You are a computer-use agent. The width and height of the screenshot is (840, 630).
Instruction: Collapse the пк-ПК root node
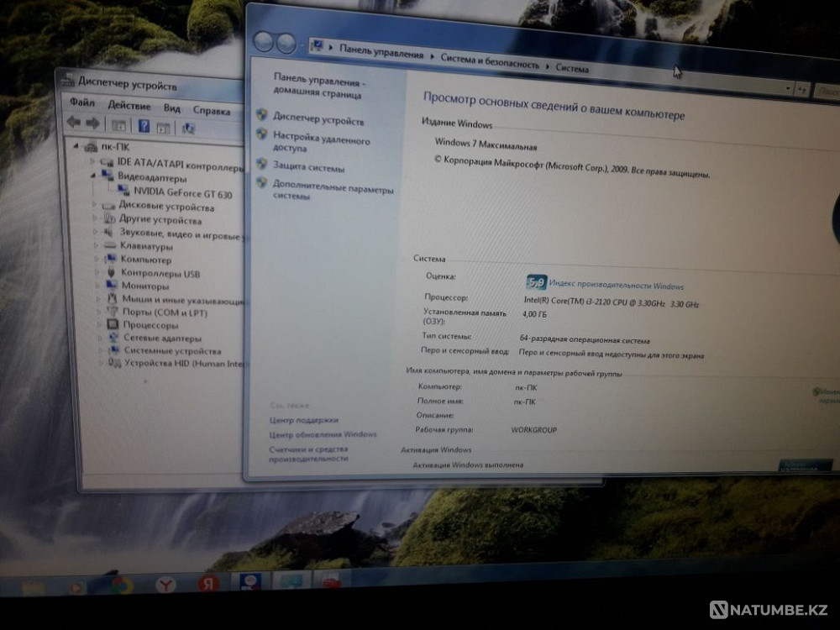coord(76,145)
